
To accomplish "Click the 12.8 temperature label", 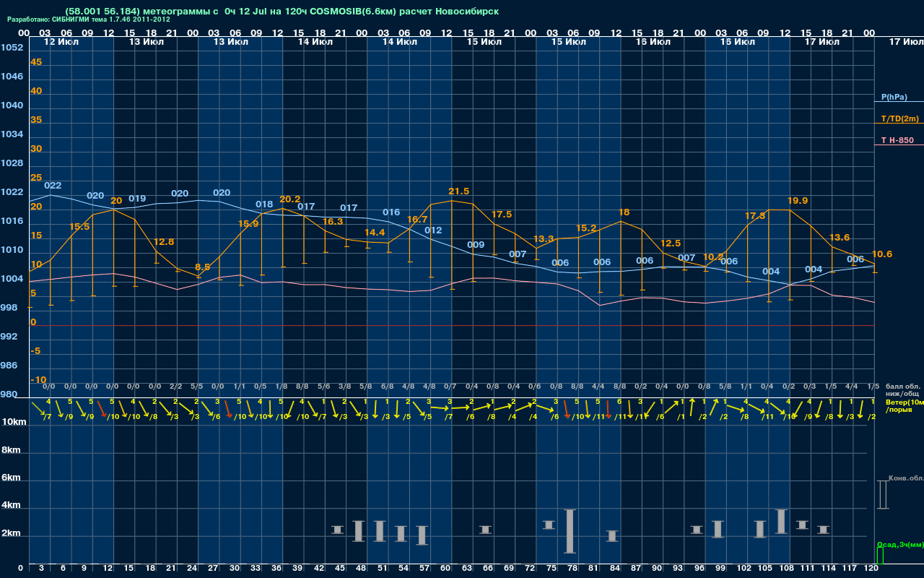I will (x=164, y=242).
